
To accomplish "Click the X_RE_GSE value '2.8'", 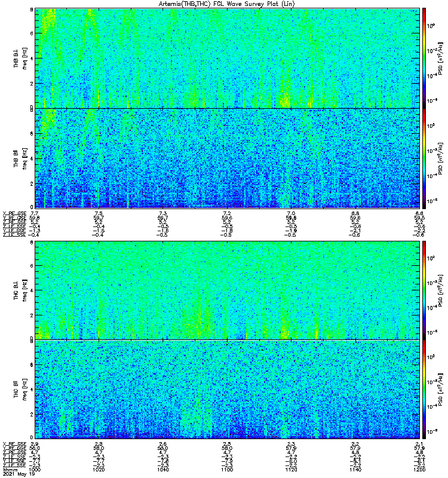I will tap(99, 444).
